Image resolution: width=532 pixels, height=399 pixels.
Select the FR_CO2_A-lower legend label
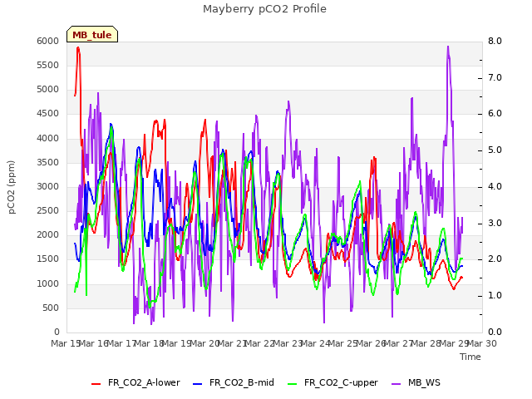144,382
